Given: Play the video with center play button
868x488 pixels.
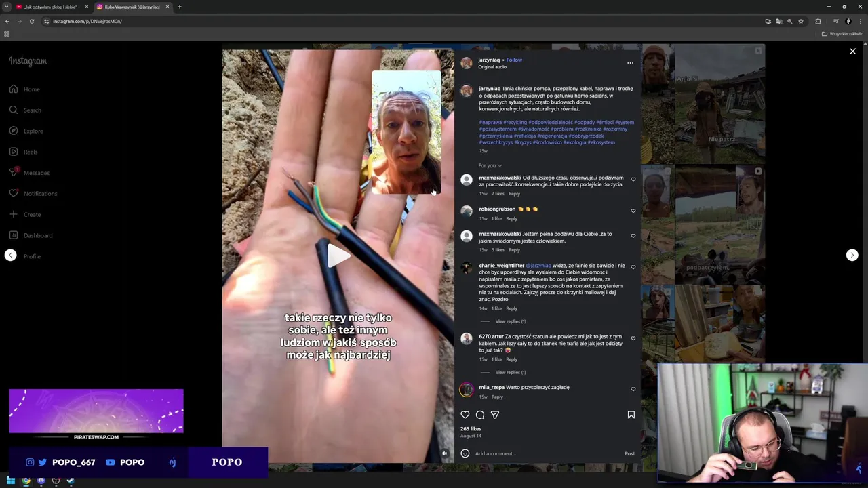Looking at the screenshot, I should click(338, 256).
